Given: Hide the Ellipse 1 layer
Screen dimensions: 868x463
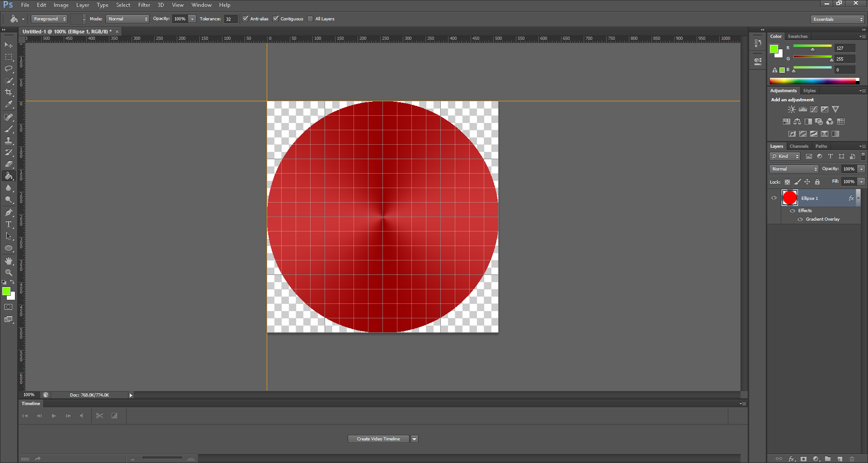Looking at the screenshot, I should (x=774, y=198).
